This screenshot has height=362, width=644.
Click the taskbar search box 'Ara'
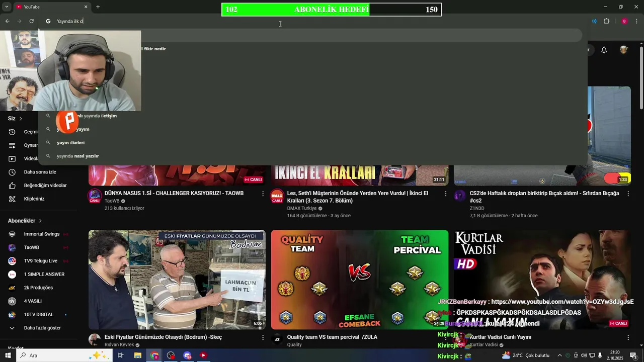click(65, 355)
